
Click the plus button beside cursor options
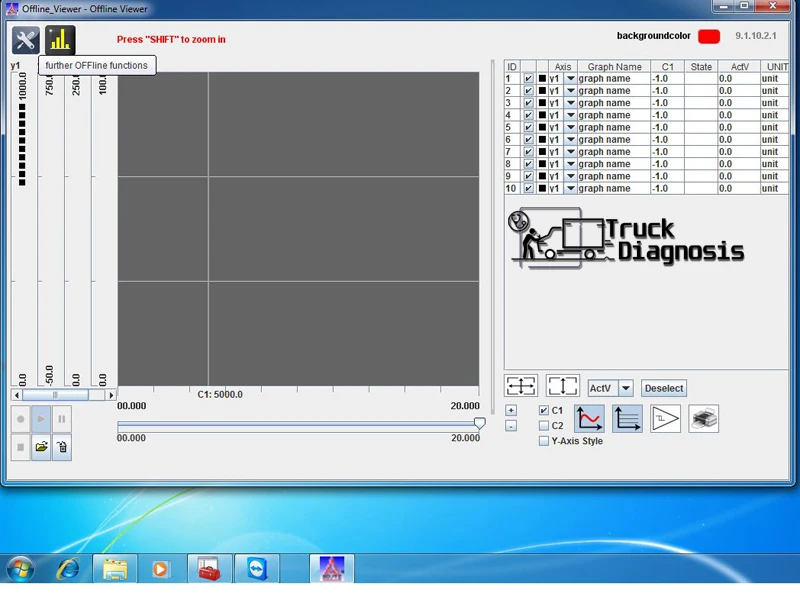pyautogui.click(x=511, y=410)
